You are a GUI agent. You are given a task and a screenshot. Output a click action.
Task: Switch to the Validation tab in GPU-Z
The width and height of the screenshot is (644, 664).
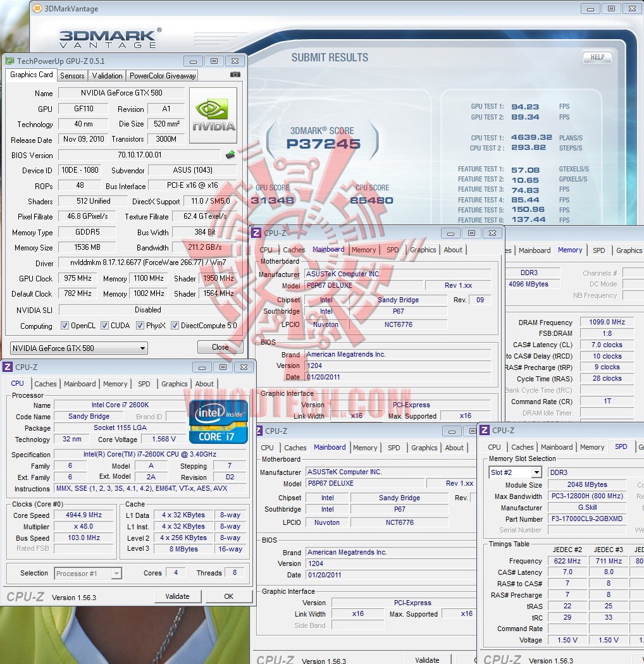click(107, 76)
